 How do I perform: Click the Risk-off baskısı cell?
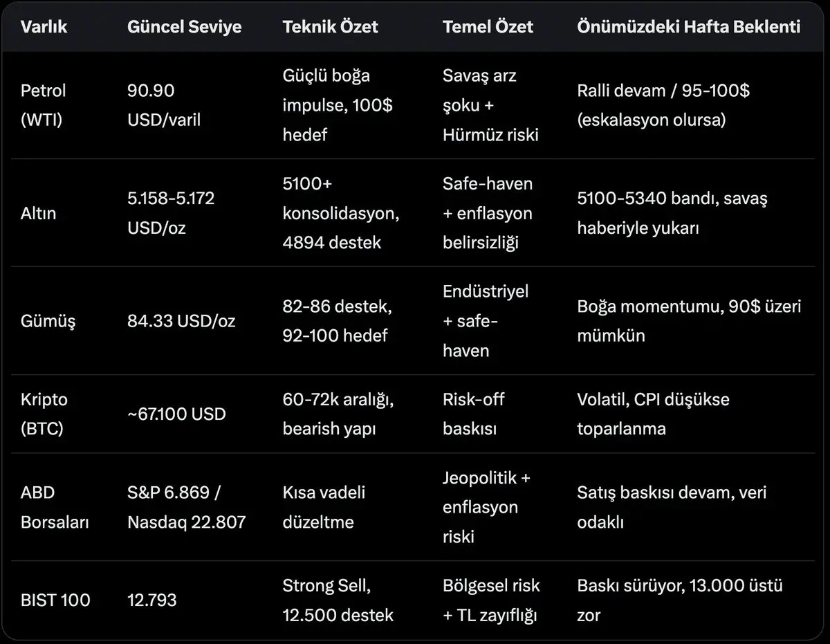coord(474,414)
